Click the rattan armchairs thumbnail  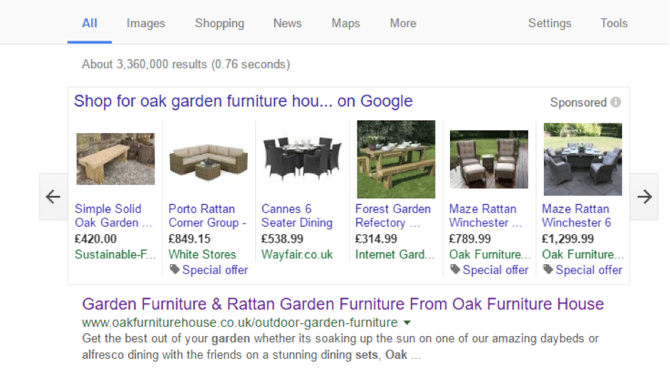point(489,159)
